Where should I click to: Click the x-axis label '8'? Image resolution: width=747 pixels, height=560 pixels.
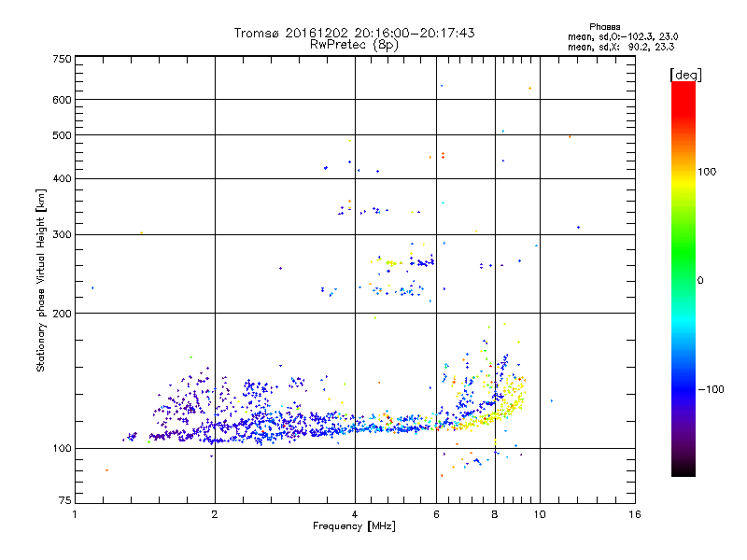pos(495,514)
